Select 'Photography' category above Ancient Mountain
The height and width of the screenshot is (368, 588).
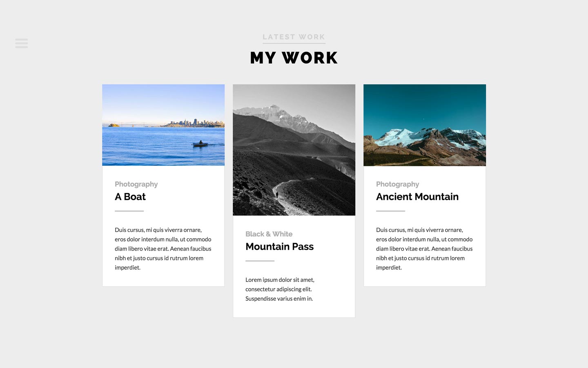coord(398,184)
